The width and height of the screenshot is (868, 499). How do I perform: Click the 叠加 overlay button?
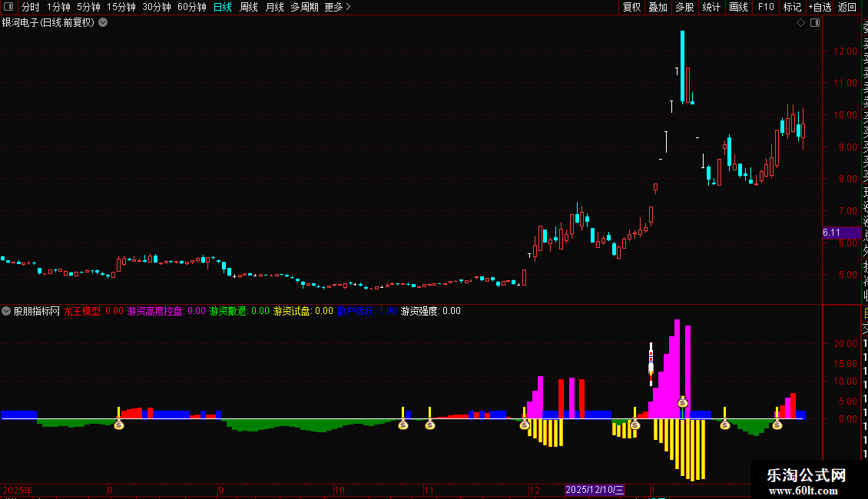(x=658, y=7)
